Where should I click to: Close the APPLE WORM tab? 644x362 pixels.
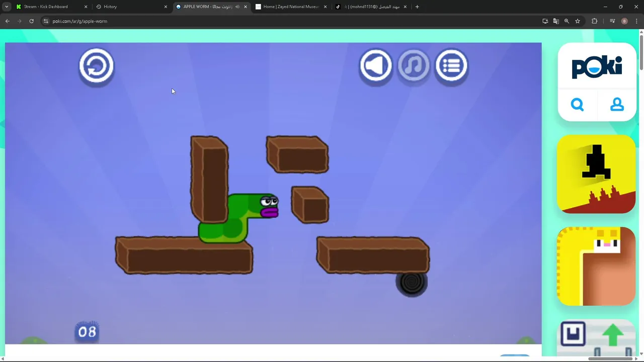(246, 7)
